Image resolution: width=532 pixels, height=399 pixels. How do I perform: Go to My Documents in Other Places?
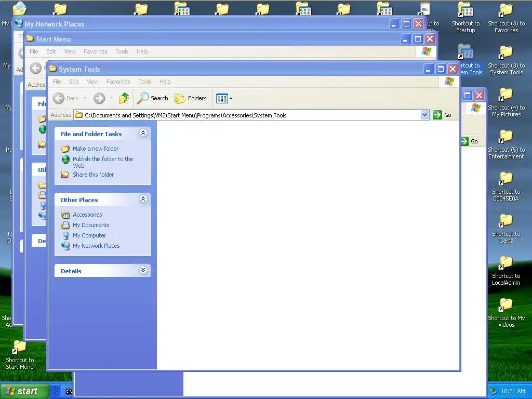pyautogui.click(x=91, y=225)
